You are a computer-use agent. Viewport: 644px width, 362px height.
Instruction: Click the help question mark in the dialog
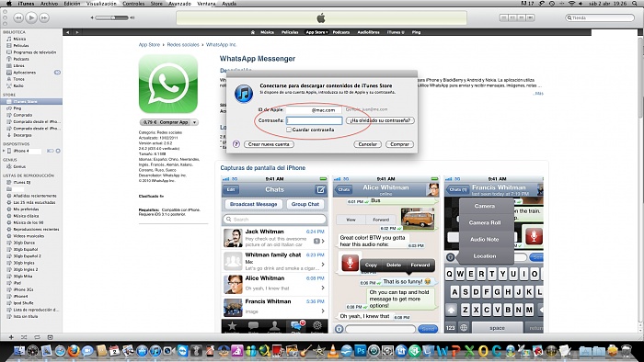click(x=236, y=144)
